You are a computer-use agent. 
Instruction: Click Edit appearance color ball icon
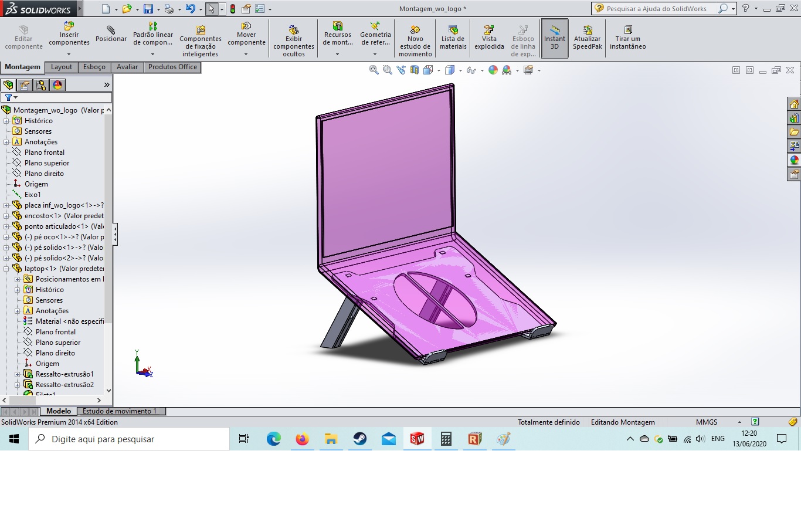tap(493, 70)
